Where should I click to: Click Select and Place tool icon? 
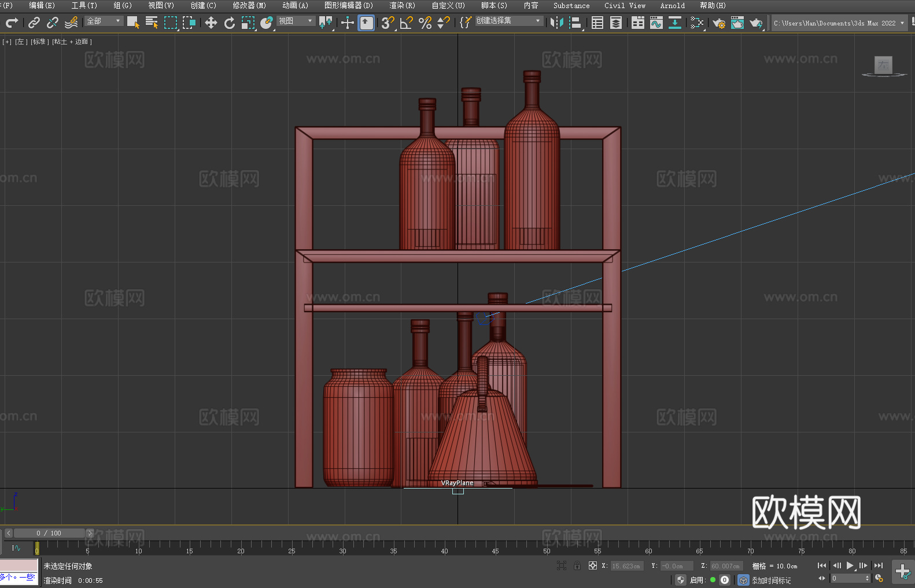coord(267,23)
